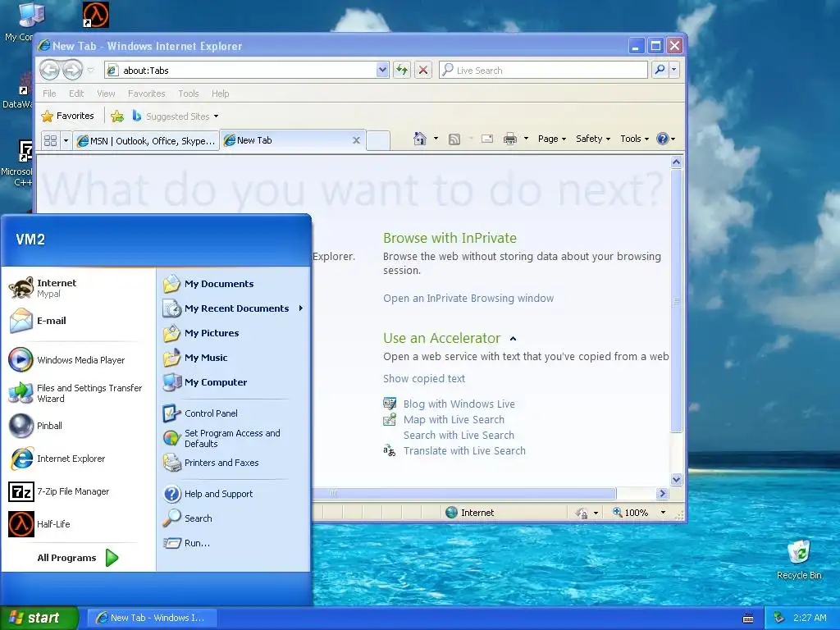Click Search with Live Search link
The width and height of the screenshot is (840, 630).
pyautogui.click(x=459, y=435)
